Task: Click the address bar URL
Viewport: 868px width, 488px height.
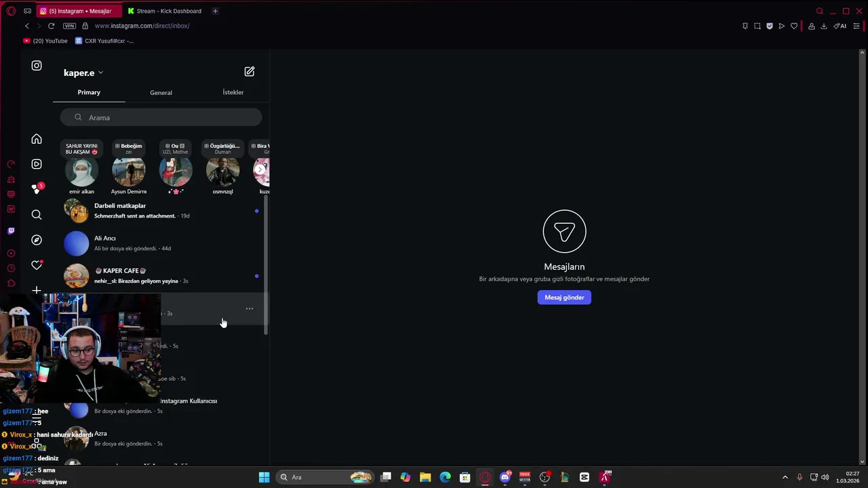Action: click(x=142, y=26)
